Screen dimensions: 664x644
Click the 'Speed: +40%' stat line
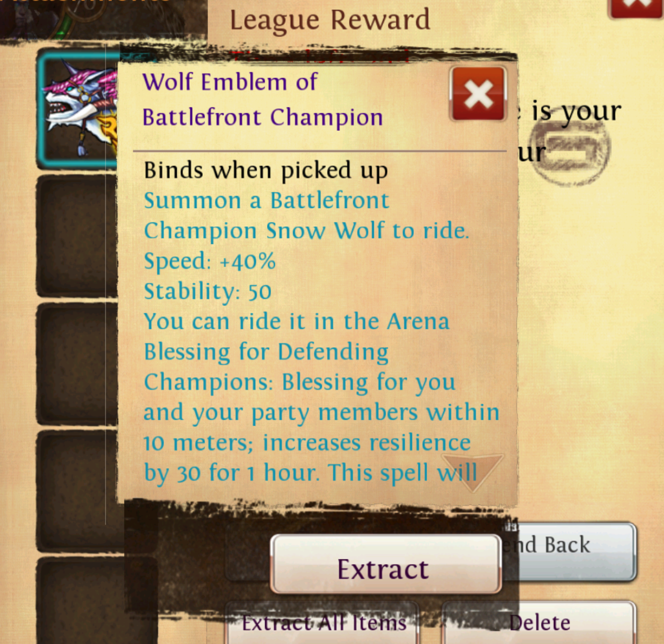[x=209, y=261]
